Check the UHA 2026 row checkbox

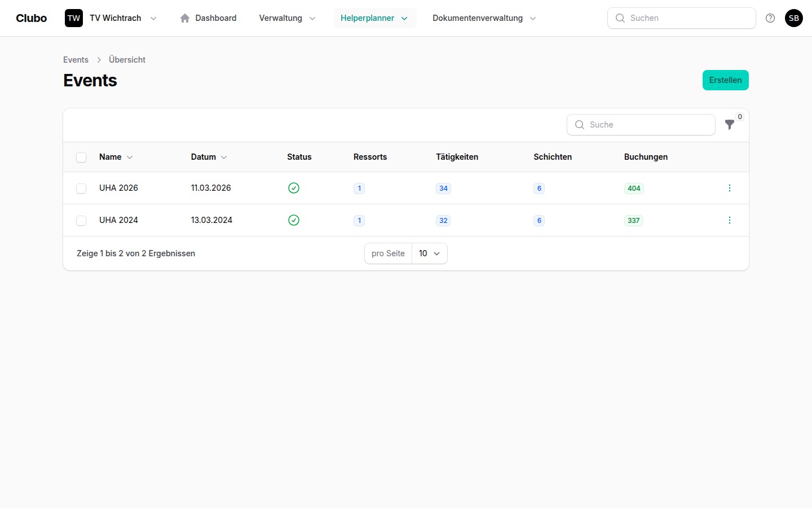(x=81, y=189)
